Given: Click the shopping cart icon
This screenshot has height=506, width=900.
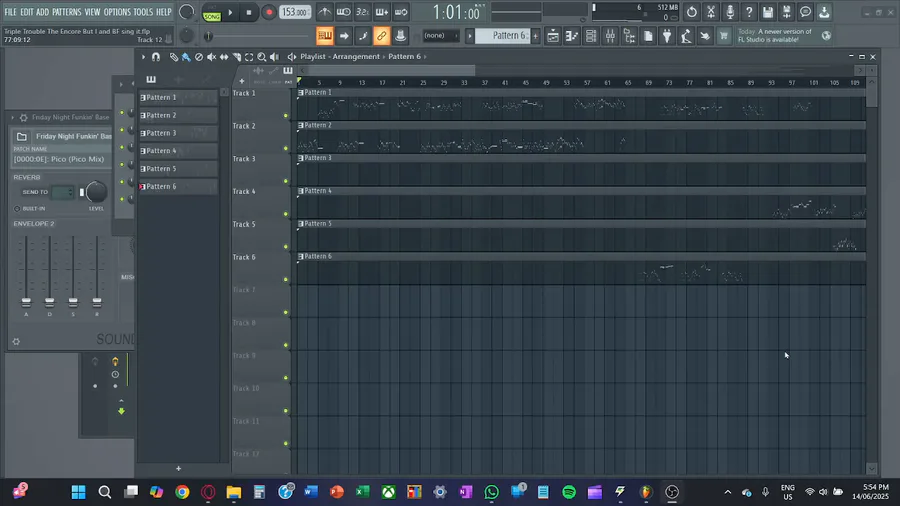Looking at the screenshot, I should point(724,36).
